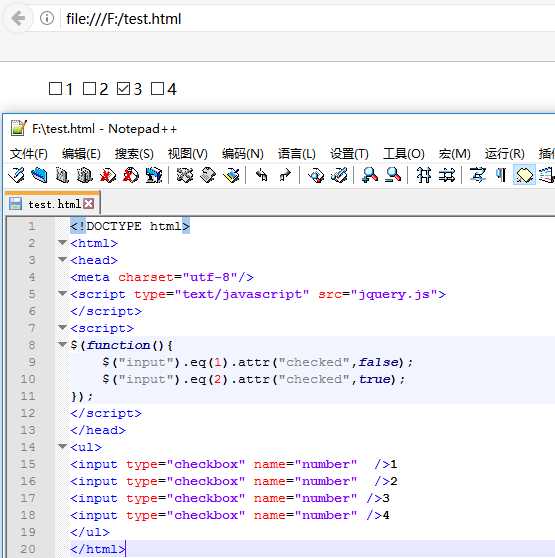
Task: Click the Zoom In magnifier icon
Action: click(370, 175)
